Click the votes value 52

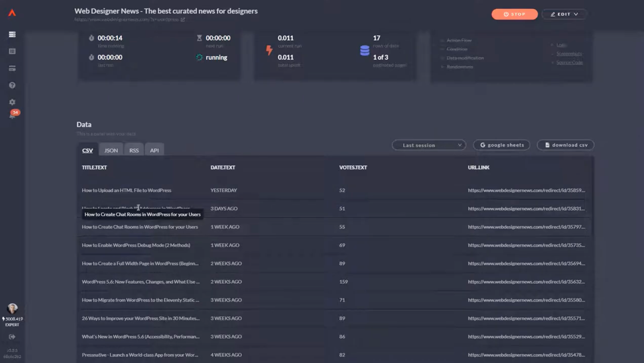[x=342, y=190]
